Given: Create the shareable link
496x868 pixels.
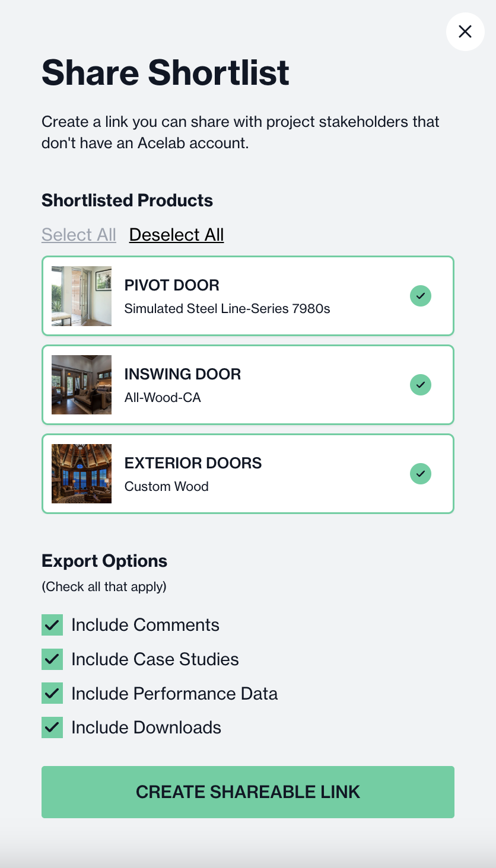Looking at the screenshot, I should point(248,792).
